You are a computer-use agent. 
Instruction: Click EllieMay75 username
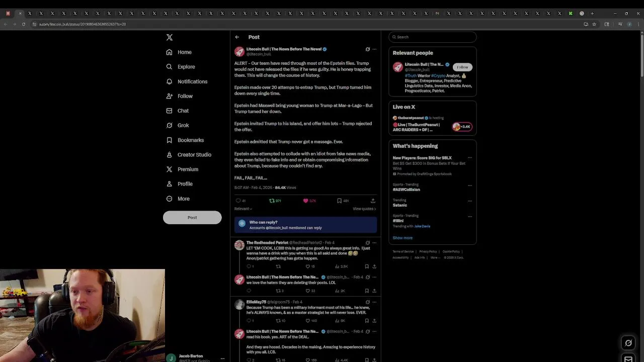[x=256, y=302]
